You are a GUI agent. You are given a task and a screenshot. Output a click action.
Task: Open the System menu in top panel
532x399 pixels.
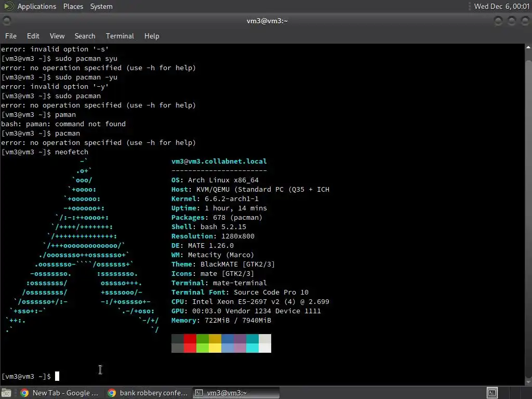coord(101,6)
